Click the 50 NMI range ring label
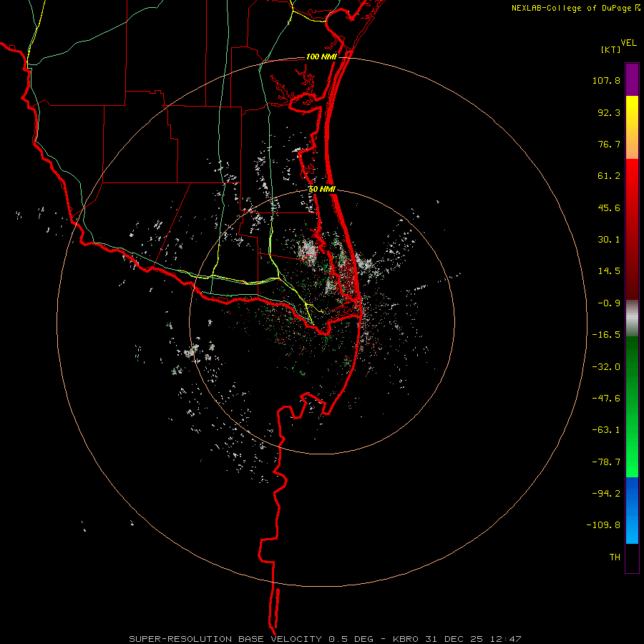This screenshot has width=644, height=644. point(322,190)
